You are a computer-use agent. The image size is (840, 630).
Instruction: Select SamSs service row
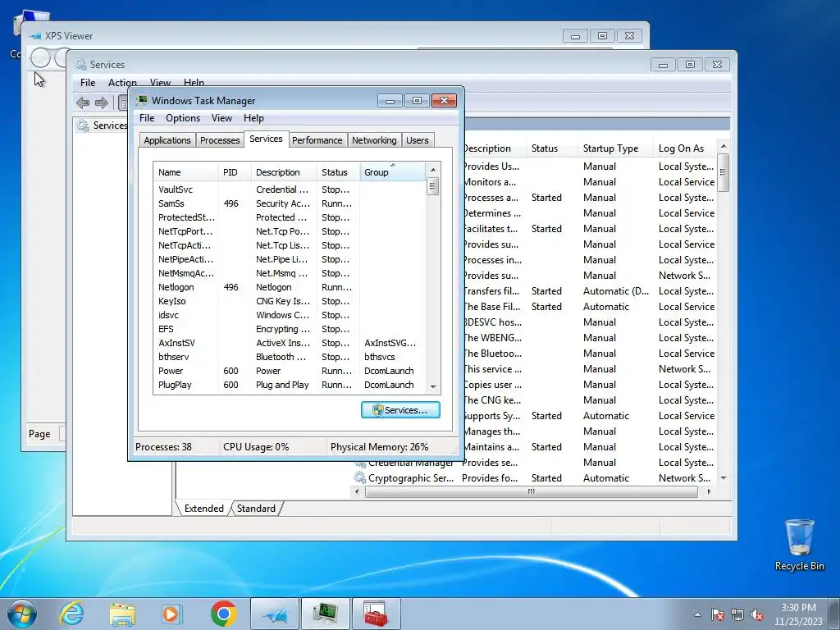290,203
